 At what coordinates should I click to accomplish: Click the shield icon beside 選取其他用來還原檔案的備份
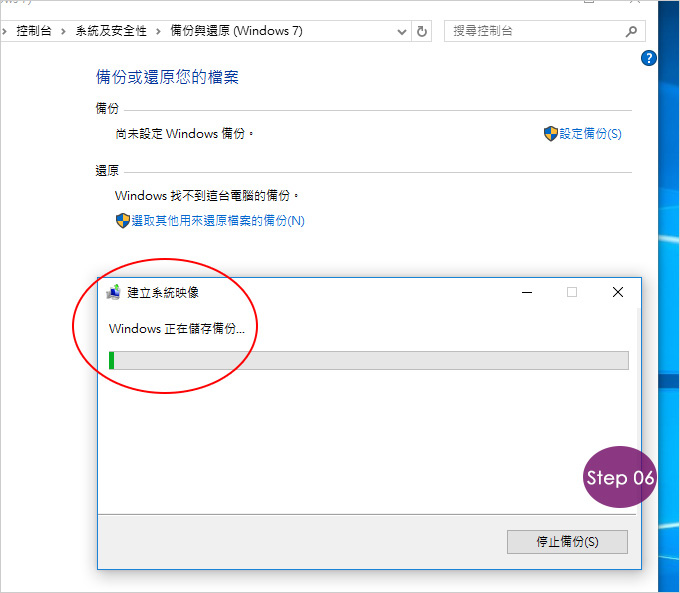pyautogui.click(x=123, y=220)
